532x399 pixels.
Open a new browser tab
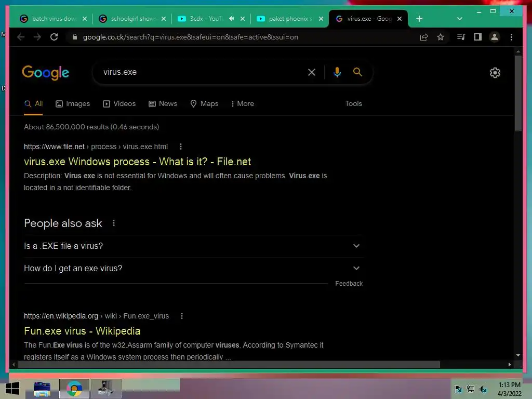419,19
